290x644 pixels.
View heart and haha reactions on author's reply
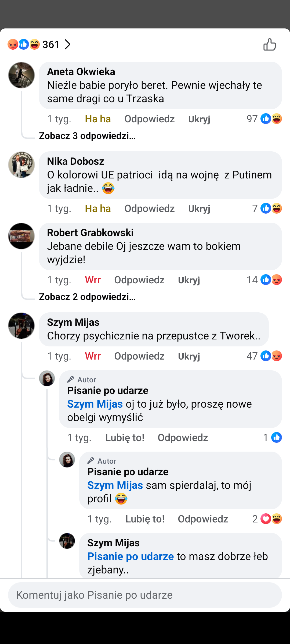(271, 519)
